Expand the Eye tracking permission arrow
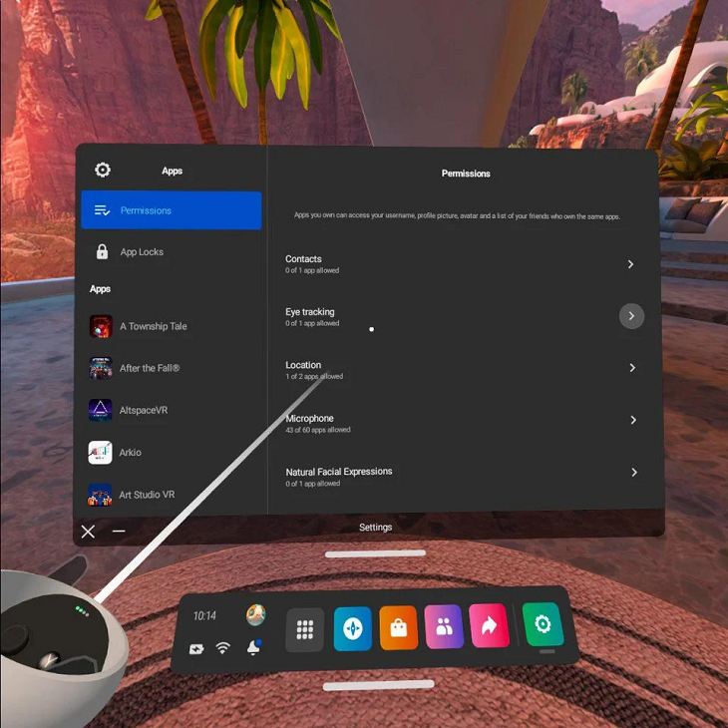728x728 pixels. (x=631, y=316)
